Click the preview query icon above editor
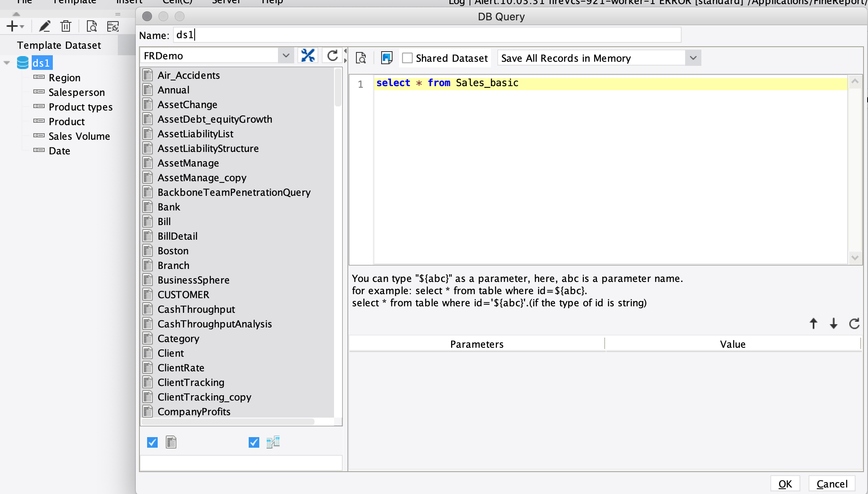Screen dimensions: 868x494 pos(361,58)
